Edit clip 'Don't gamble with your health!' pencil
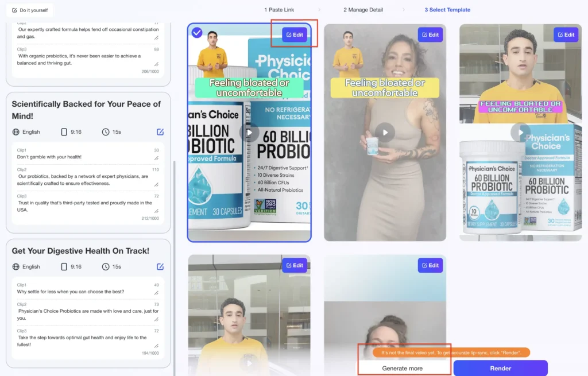 pos(156,158)
